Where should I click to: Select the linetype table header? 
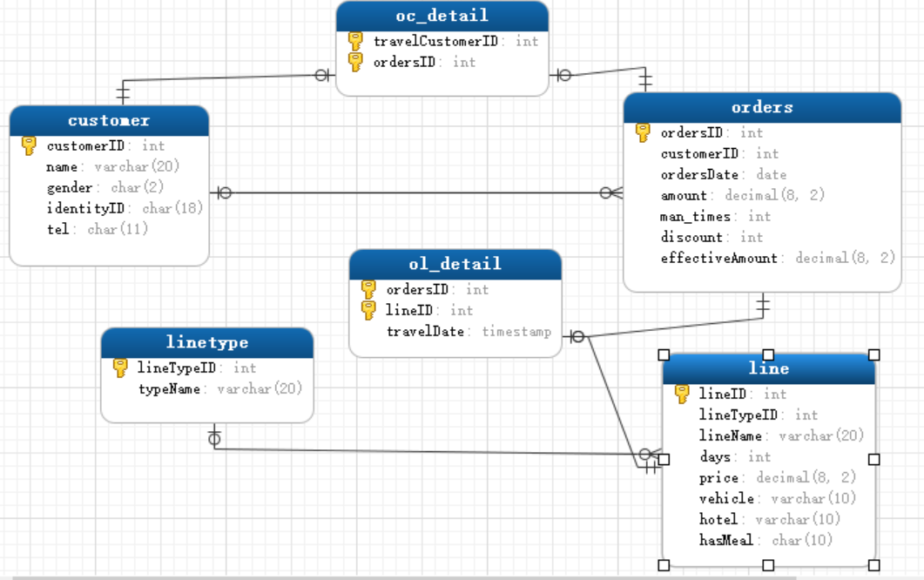pyautogui.click(x=207, y=343)
